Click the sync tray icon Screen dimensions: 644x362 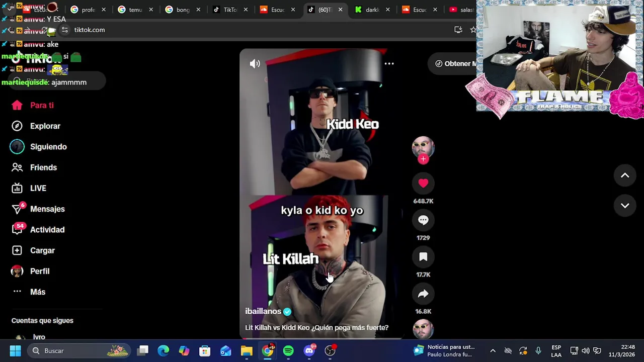523,350
